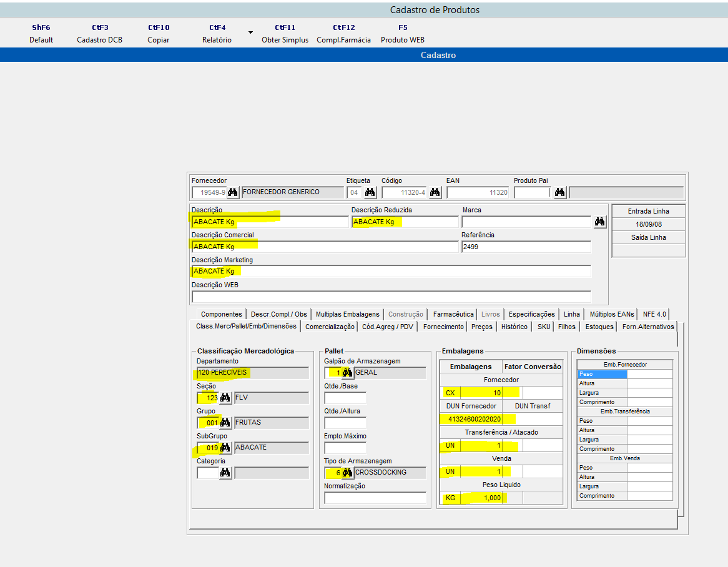Open the Fornecedor search lookup

coord(232,192)
